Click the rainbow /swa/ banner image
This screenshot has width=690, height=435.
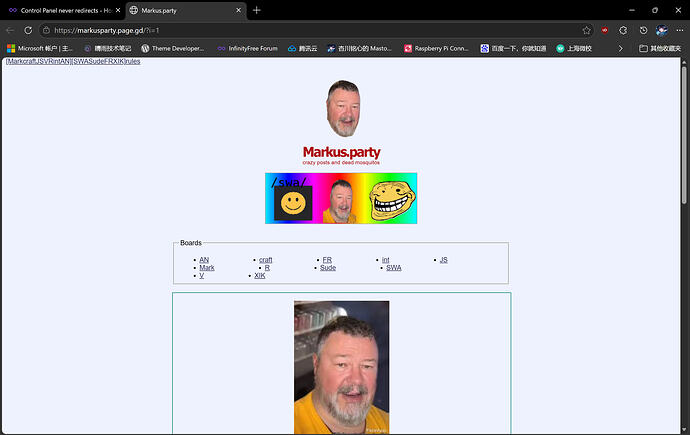point(341,198)
